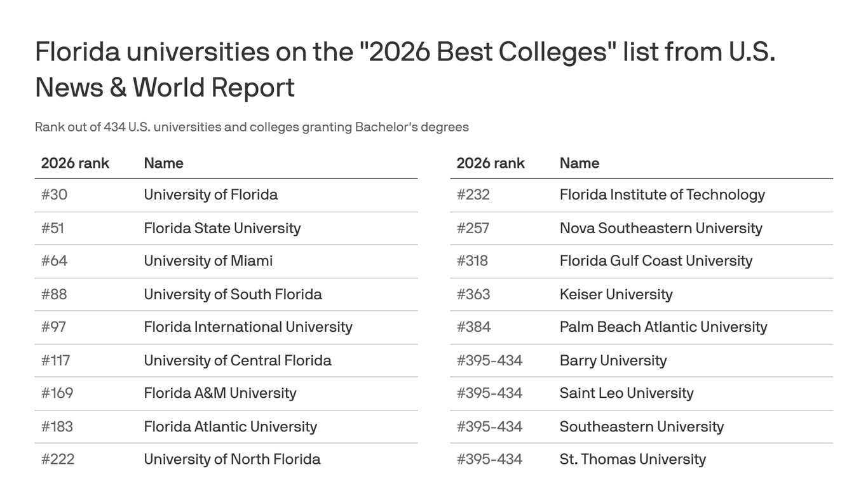Select the Saint Leo University row
The image size is (868, 488).
pos(627,393)
